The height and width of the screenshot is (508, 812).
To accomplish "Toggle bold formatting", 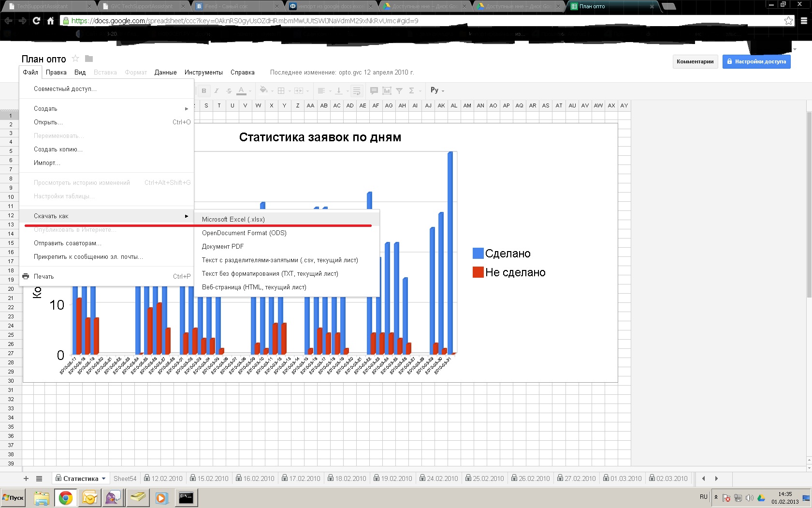I will point(204,90).
